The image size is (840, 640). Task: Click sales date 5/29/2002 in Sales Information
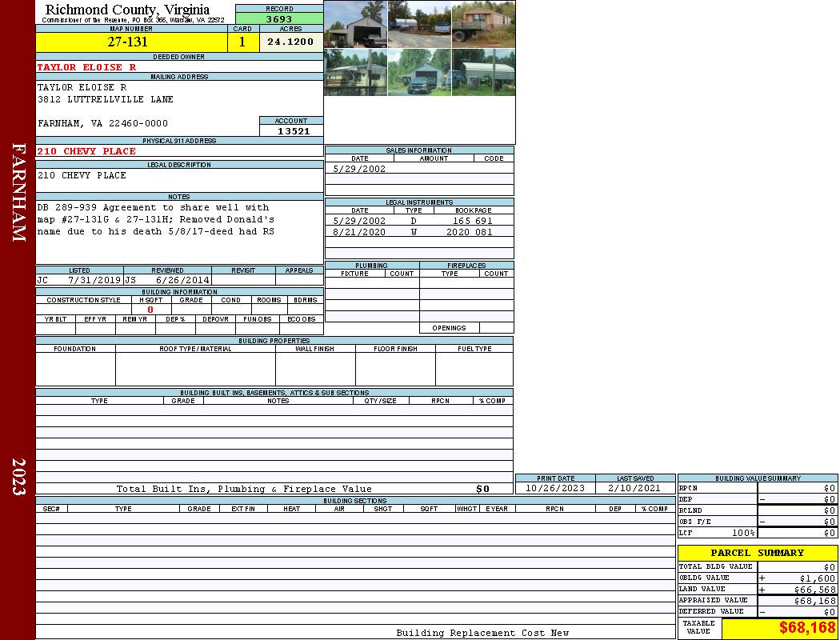359,169
